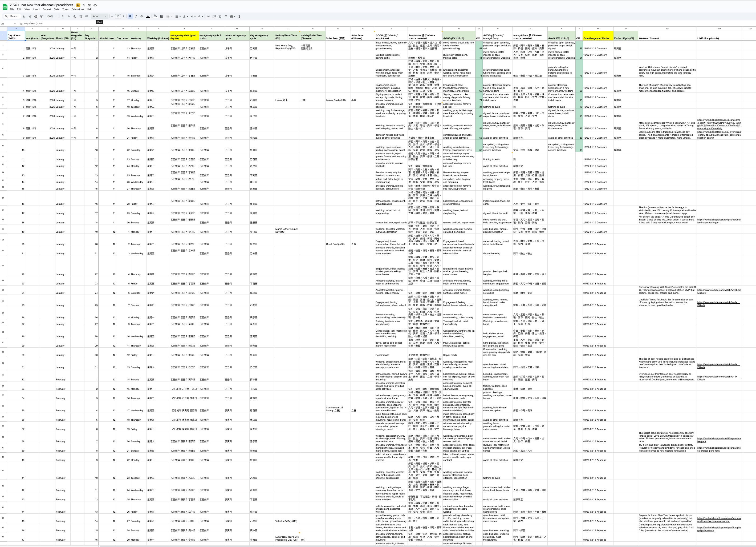Print the spreadsheet using the printer icon
The width and height of the screenshot is (756, 547).
36,16
